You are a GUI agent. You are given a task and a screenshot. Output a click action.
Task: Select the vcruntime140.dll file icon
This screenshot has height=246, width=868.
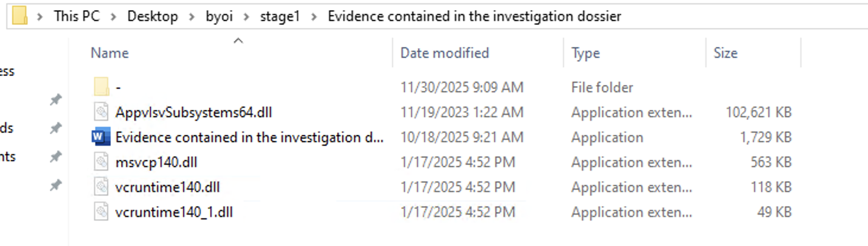point(102,187)
